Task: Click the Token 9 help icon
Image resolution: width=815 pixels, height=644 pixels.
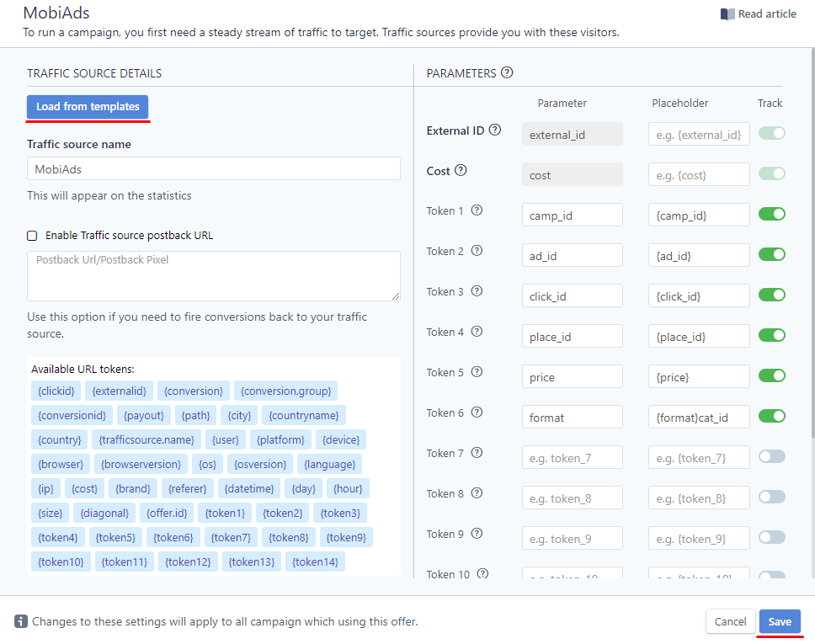Action: tap(477, 534)
